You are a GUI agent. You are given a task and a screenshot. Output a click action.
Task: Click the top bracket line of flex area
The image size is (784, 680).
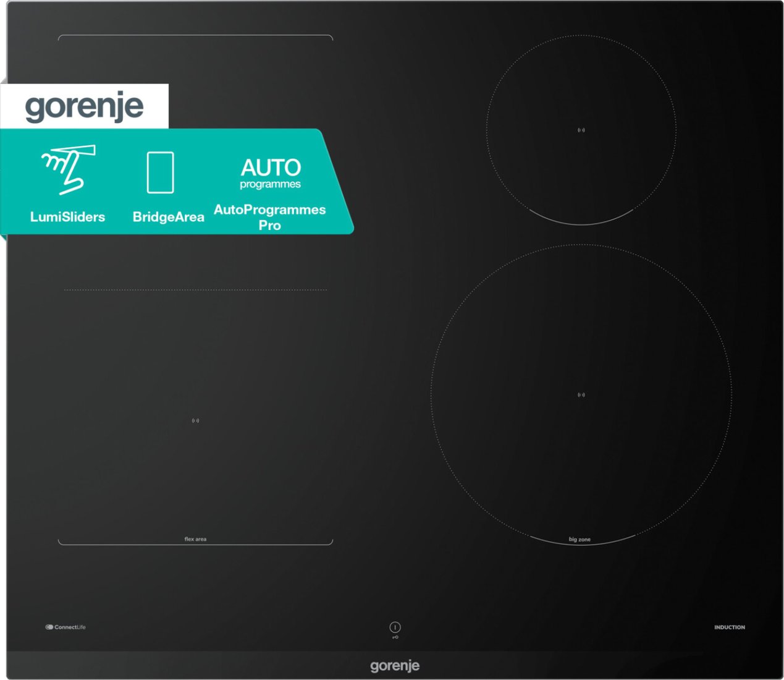pos(195,35)
